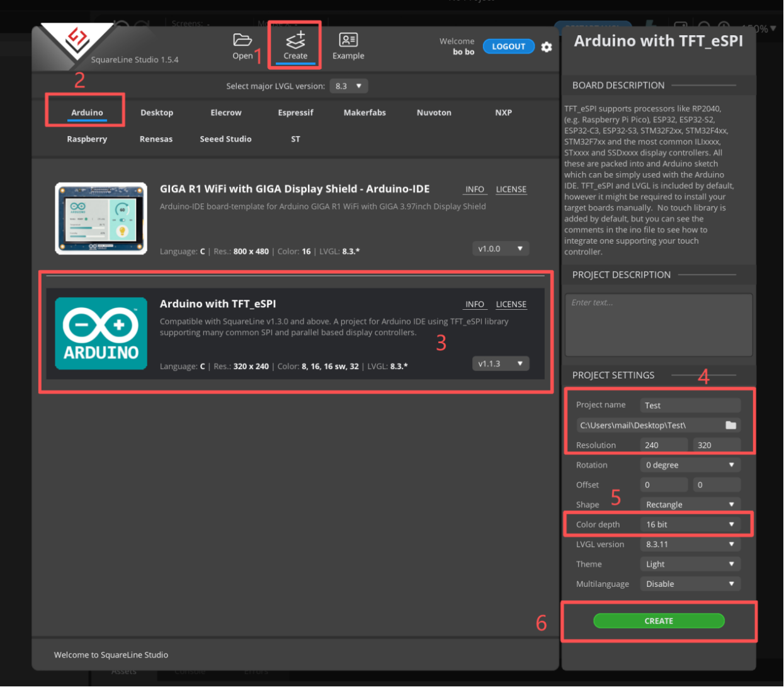Open the major LVGL version dropdown
The image size is (784, 687).
(x=349, y=86)
